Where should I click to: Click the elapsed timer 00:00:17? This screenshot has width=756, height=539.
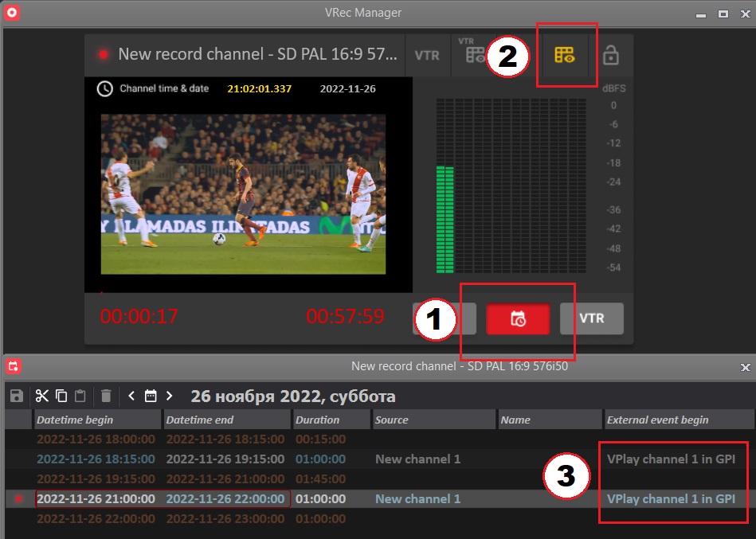point(139,316)
